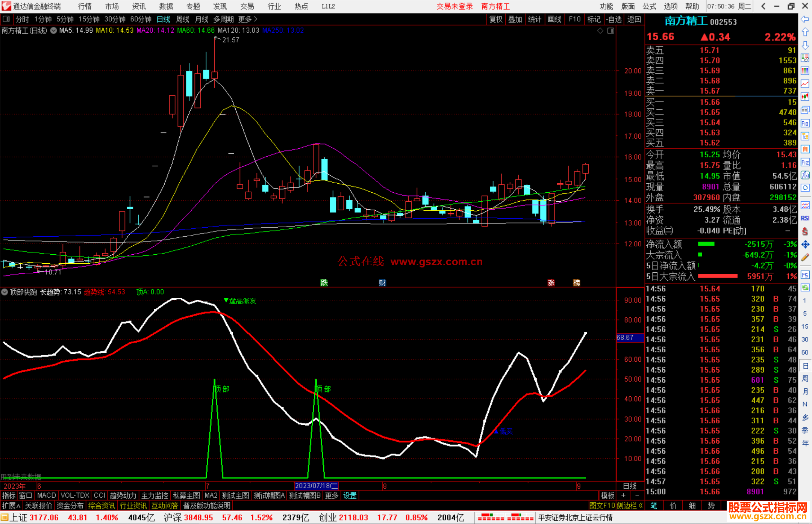Click the F10 icon in right sidebar
This screenshot has width=812, height=524.
[x=805, y=123]
